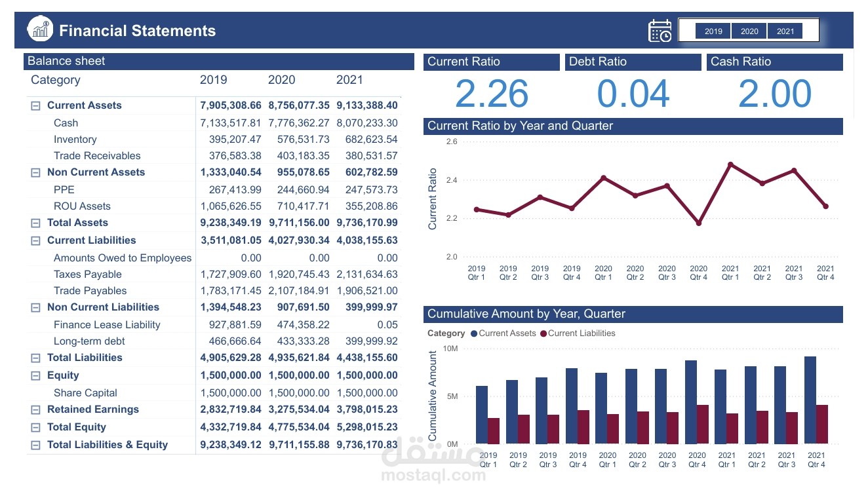This screenshot has height=494, width=868.
Task: Collapse the Non Current Liabilities row
Action: [x=36, y=308]
